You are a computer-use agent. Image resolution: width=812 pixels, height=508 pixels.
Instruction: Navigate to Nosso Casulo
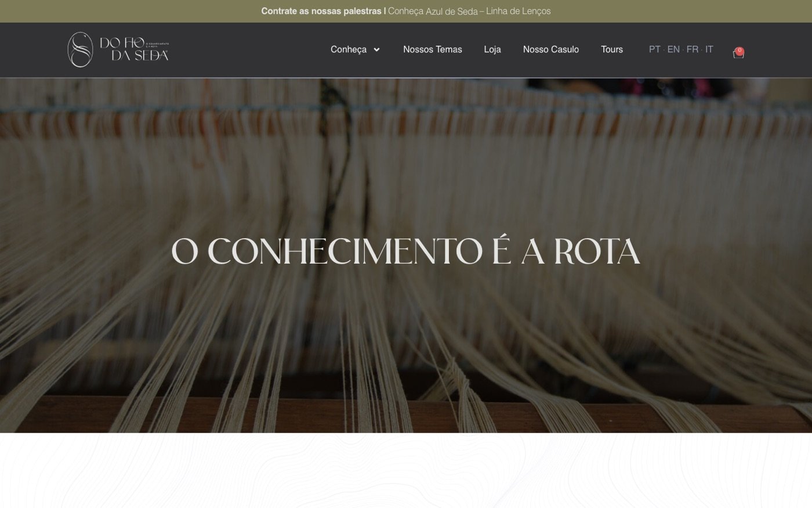pos(551,50)
